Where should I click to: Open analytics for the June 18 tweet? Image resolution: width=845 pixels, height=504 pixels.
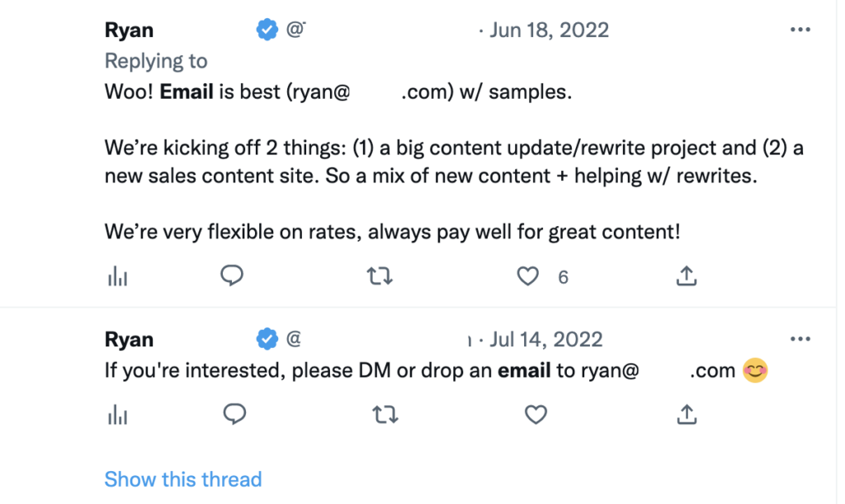[x=117, y=277]
